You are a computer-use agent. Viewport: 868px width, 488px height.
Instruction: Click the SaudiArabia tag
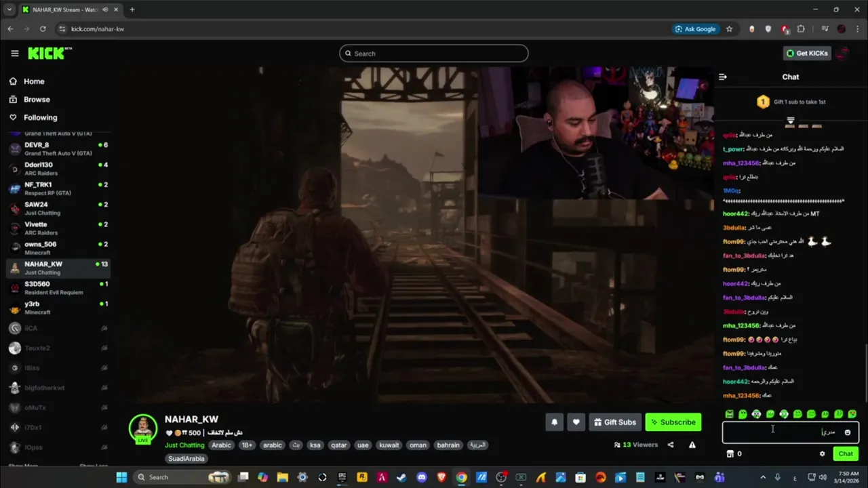pos(186,459)
